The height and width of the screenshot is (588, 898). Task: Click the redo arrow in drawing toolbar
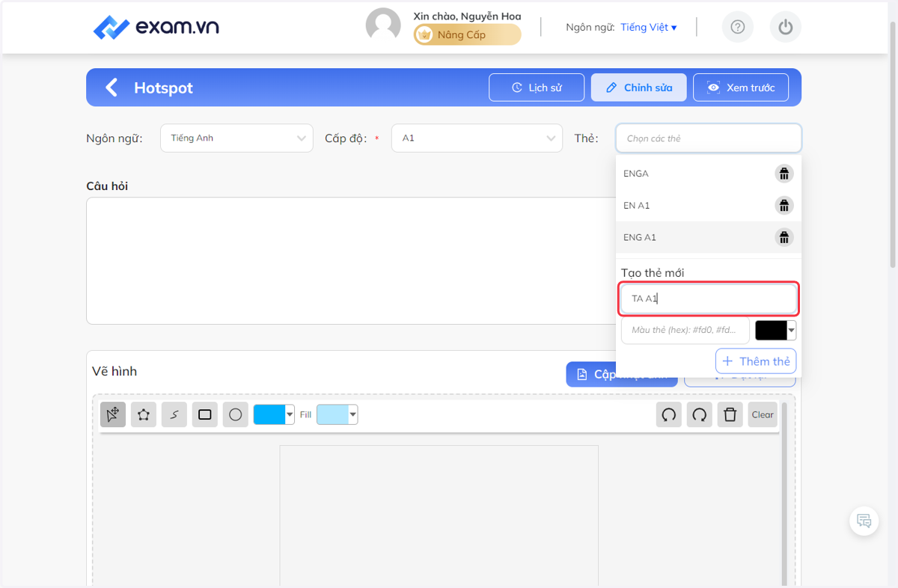[700, 414]
